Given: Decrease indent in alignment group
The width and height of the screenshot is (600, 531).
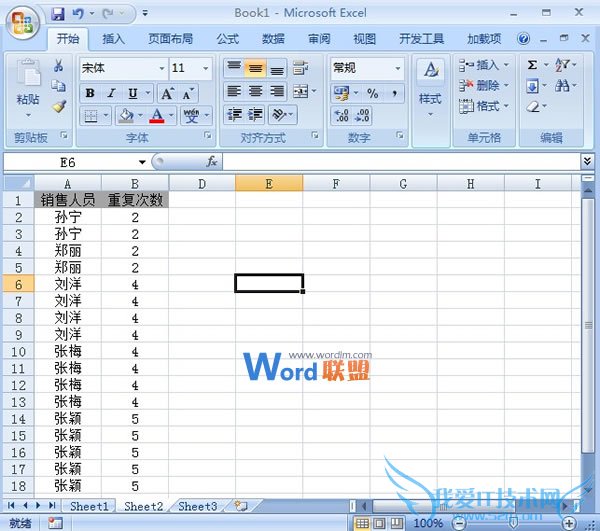Looking at the screenshot, I should 234,115.
